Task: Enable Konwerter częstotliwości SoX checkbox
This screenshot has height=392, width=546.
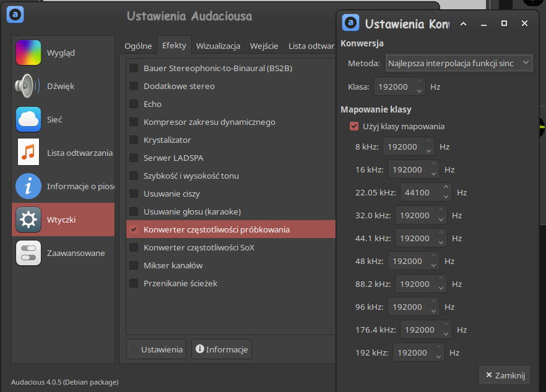Action: tap(134, 247)
